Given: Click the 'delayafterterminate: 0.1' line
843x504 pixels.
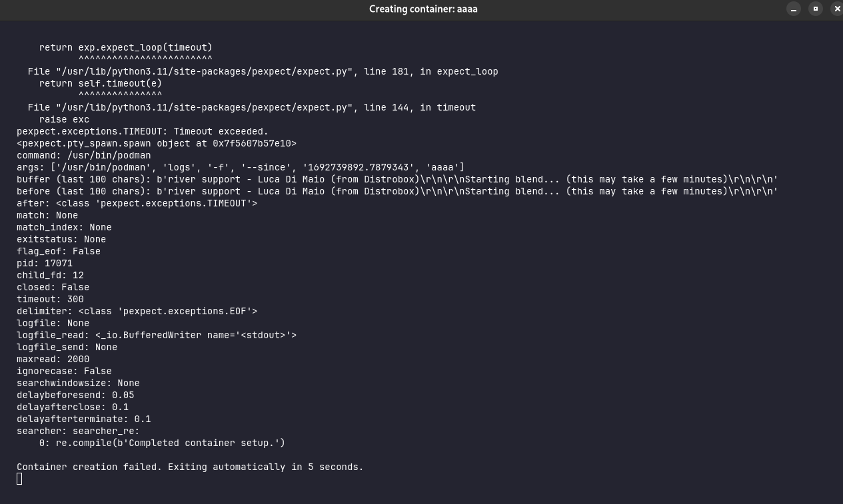Looking at the screenshot, I should [x=83, y=419].
